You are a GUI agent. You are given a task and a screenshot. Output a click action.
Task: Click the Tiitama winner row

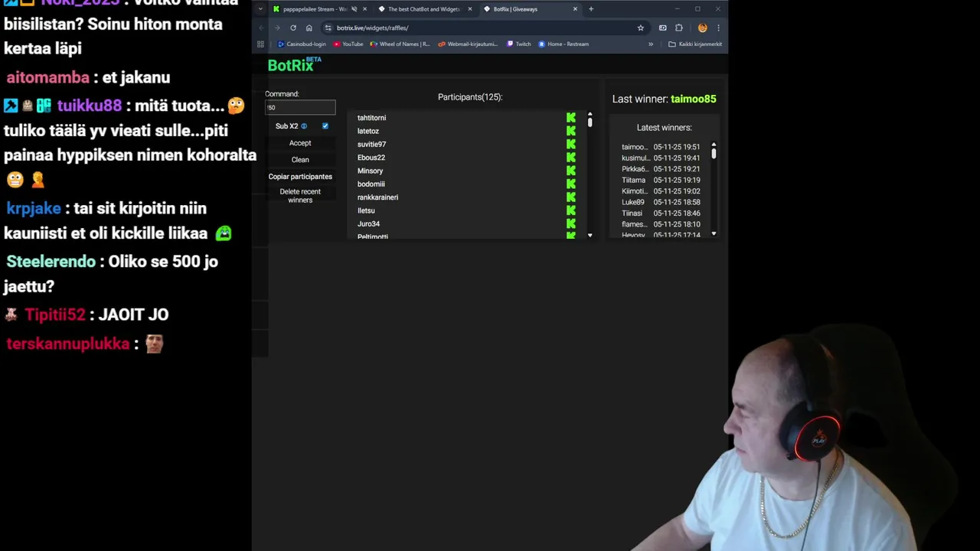[x=661, y=180]
